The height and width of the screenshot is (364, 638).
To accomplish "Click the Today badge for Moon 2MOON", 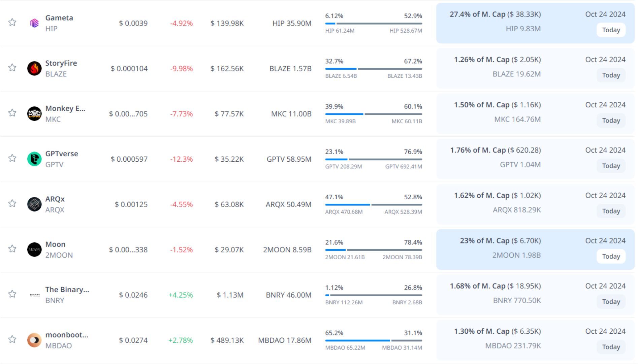I will click(611, 257).
